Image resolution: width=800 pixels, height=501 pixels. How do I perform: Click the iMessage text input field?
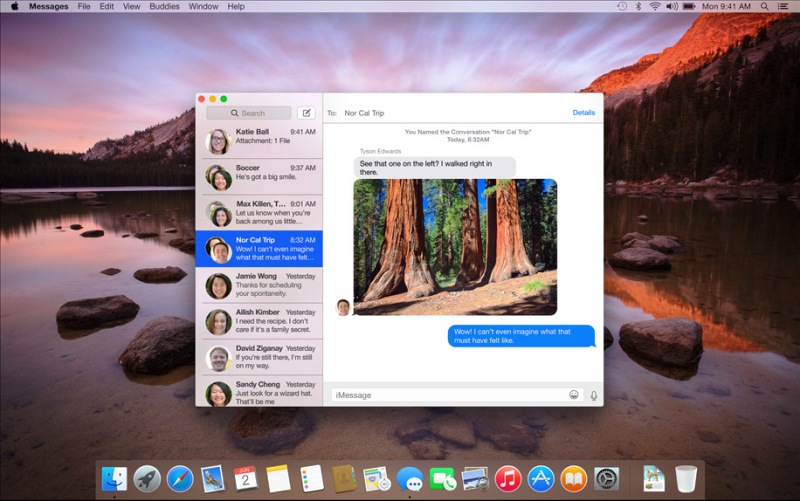click(448, 395)
